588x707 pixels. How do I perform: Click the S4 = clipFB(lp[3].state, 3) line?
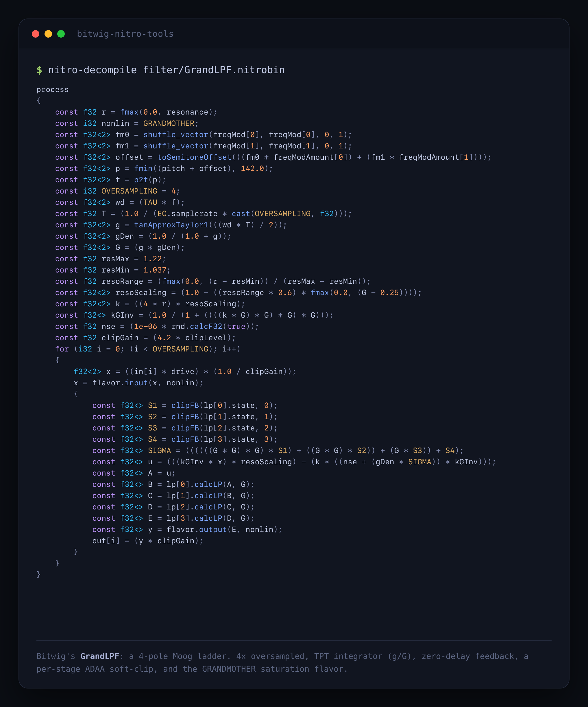point(185,439)
